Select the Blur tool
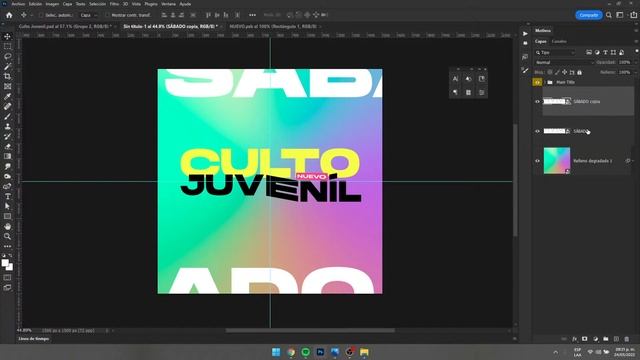This screenshot has width=640, height=360. tap(7, 166)
